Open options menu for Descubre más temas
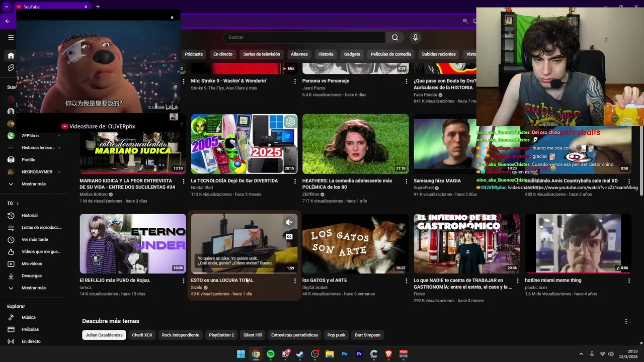The height and width of the screenshot is (362, 644). pos(626,321)
